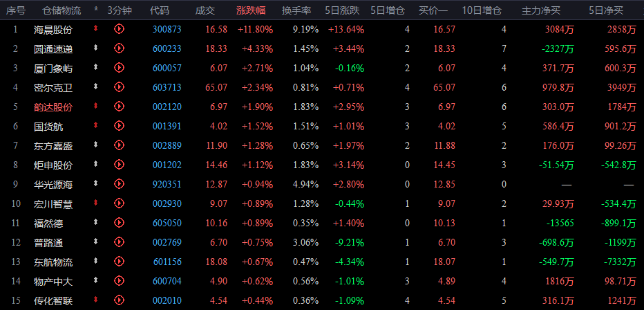This screenshot has width=644, height=310.
Task: Click the red marker icon beside 国货航
Action: (95, 125)
